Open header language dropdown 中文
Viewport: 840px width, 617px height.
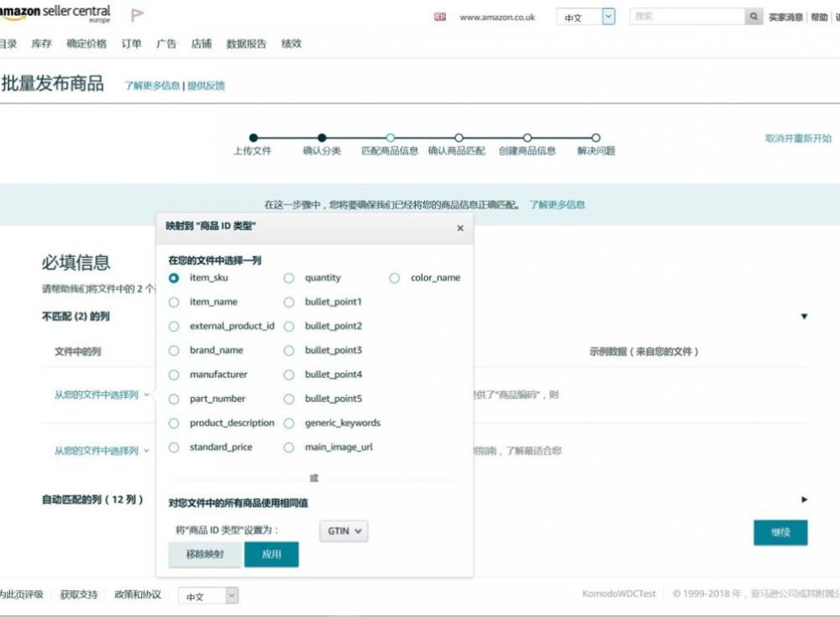585,17
